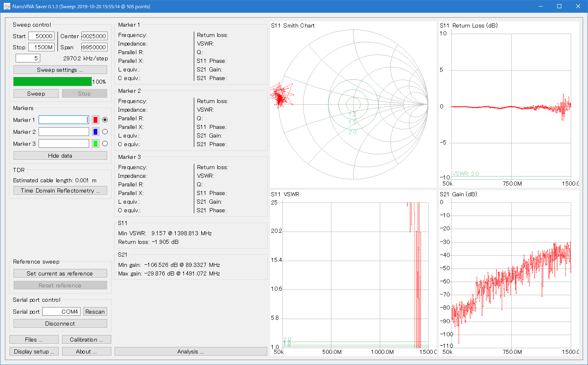Open the green Marker 3 color picker
588x365 pixels.
click(95, 144)
